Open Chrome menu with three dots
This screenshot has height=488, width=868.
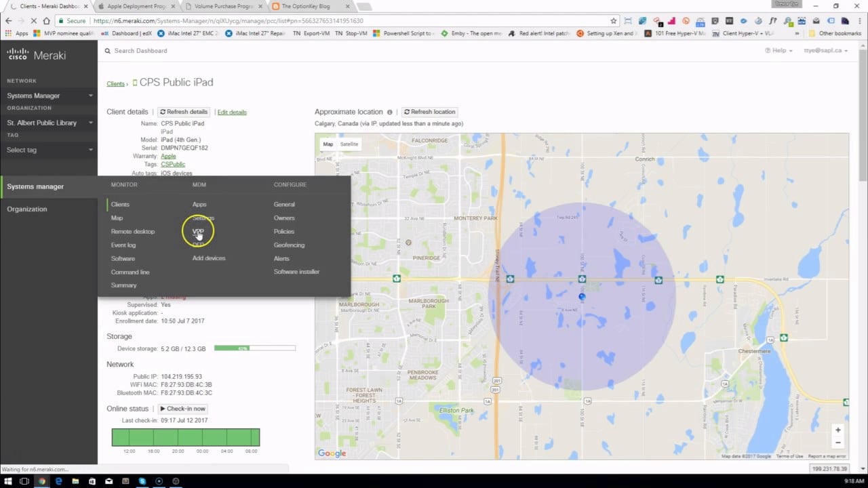tap(859, 21)
